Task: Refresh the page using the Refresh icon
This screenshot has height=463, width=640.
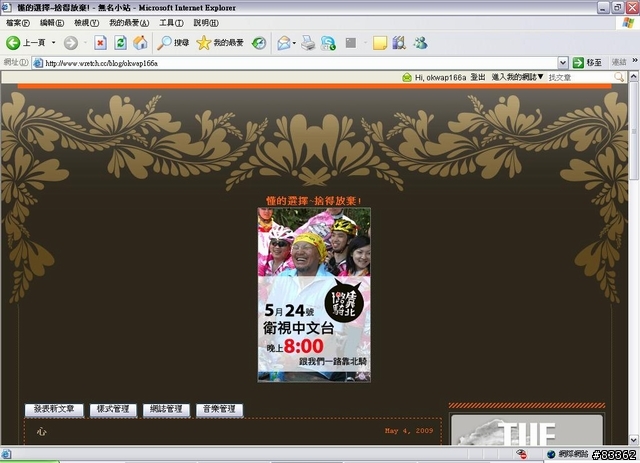Action: pos(120,42)
